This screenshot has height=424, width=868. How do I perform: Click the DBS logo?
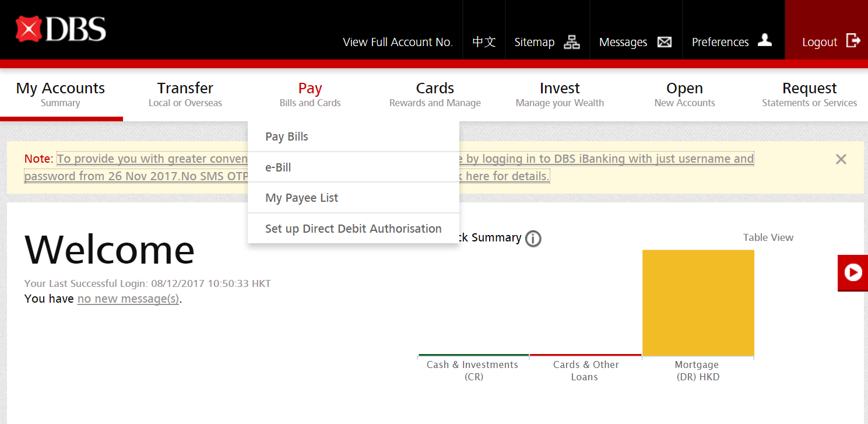(61, 29)
